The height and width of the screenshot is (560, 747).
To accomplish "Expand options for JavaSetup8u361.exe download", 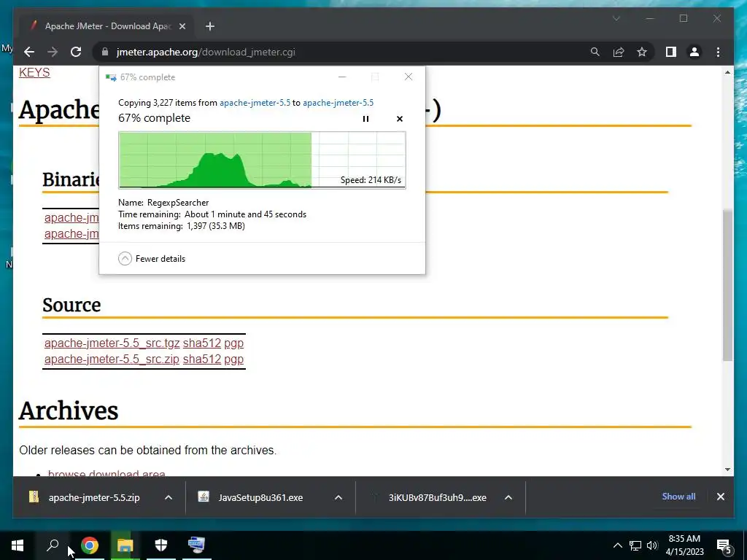I will 338,497.
